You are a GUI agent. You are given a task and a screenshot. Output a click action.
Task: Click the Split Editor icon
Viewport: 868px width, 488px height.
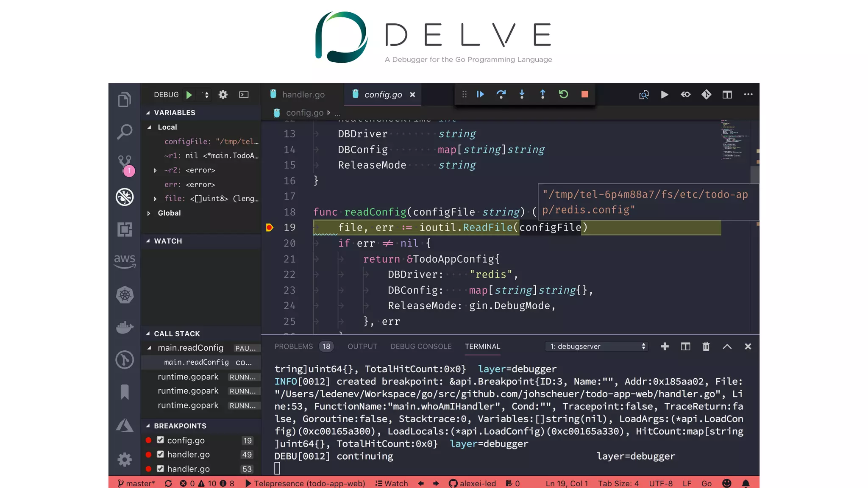727,94
